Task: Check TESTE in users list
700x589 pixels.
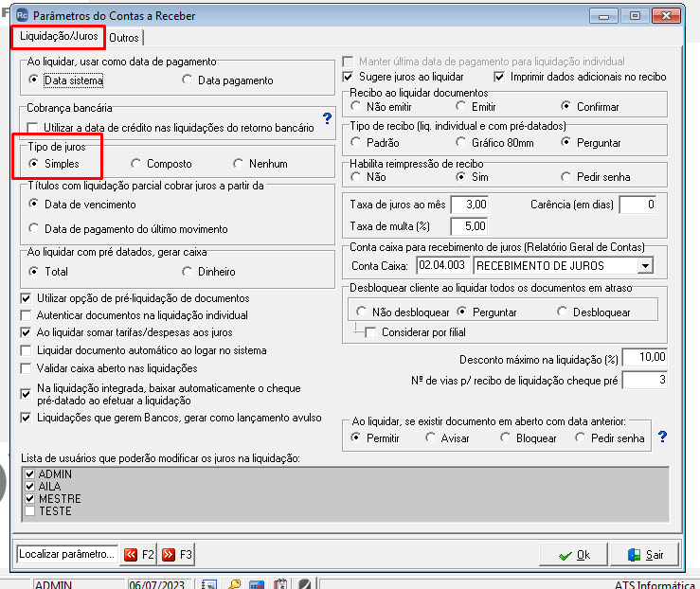Action: 30,511
